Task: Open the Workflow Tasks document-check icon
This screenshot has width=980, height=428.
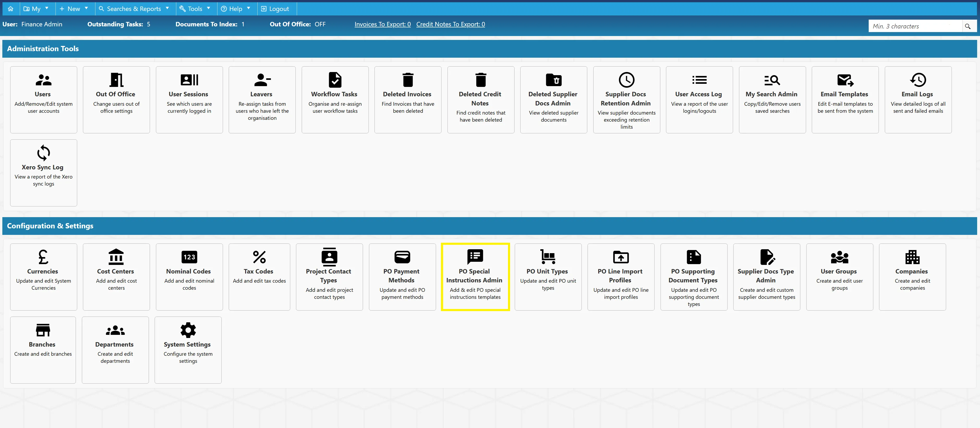Action: [335, 80]
